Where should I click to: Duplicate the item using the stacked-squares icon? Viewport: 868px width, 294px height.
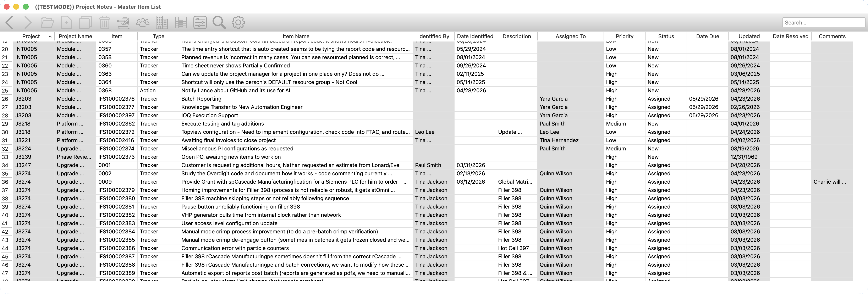coord(85,23)
